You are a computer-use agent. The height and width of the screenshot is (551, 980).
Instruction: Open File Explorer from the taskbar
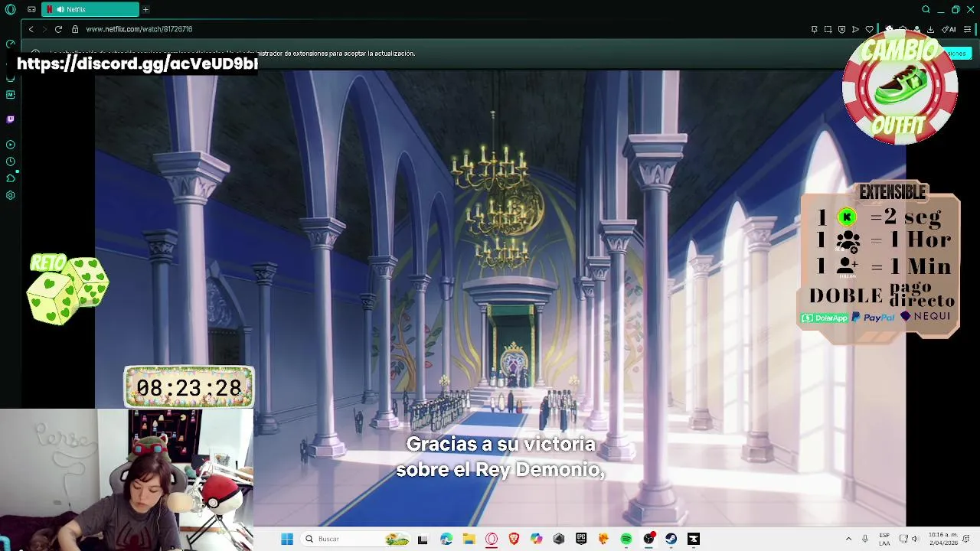tap(469, 539)
